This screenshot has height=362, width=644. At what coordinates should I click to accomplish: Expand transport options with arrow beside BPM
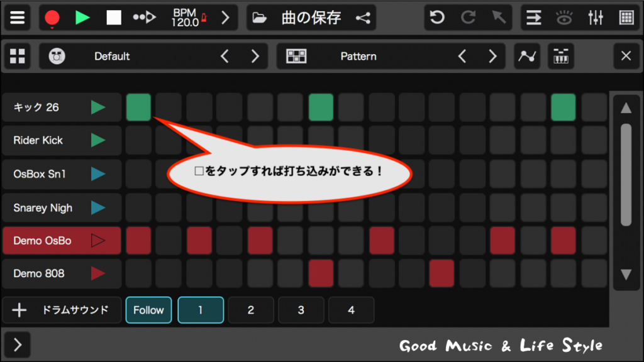point(225,18)
